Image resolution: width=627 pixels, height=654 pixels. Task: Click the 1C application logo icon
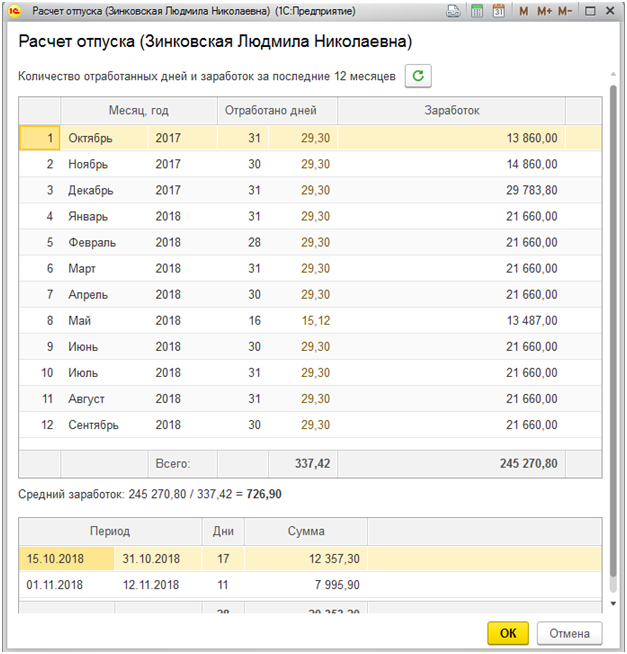pos(14,11)
